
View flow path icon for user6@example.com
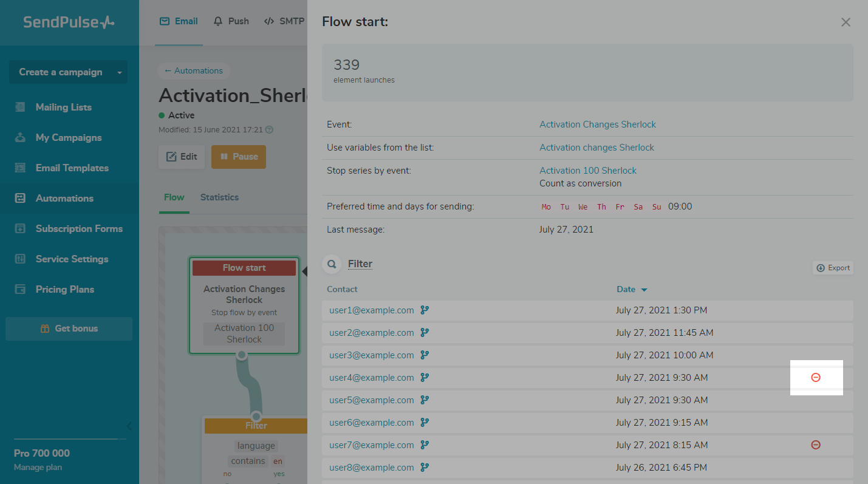pyautogui.click(x=425, y=422)
